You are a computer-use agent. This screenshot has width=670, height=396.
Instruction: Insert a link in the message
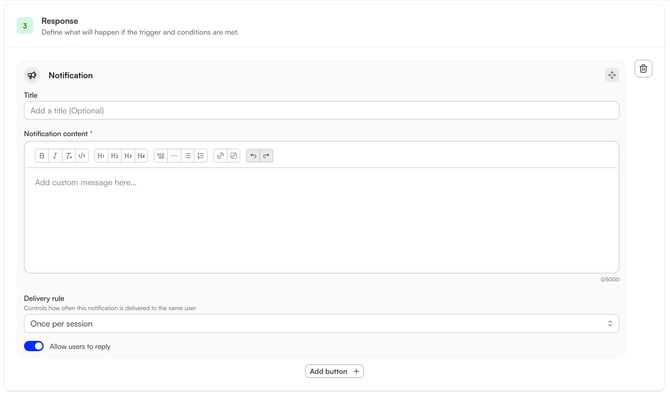click(x=220, y=156)
